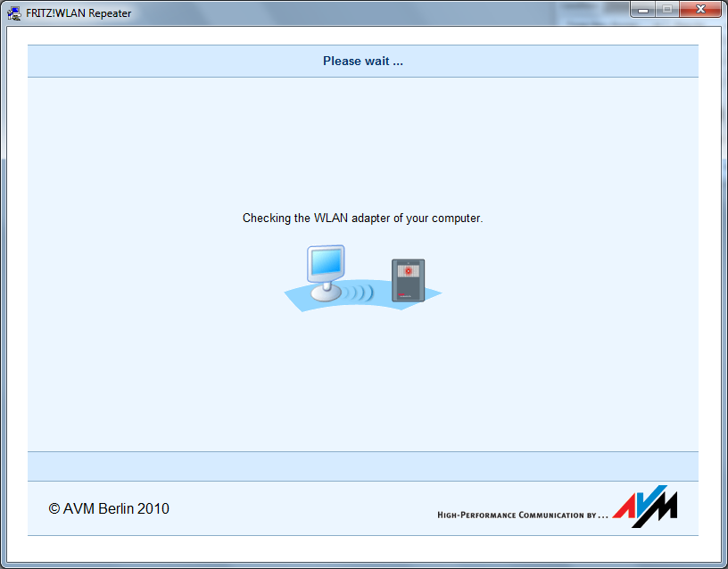The height and width of the screenshot is (569, 728).
Task: Click the red AVM logo
Action: pyautogui.click(x=644, y=507)
